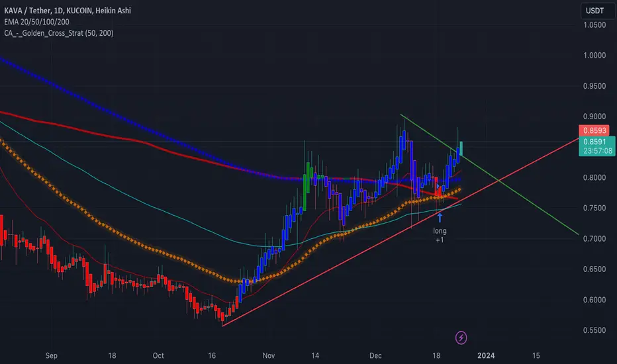Click the Sep date axis label
Viewport: 617px width, 364px height.
(52, 356)
